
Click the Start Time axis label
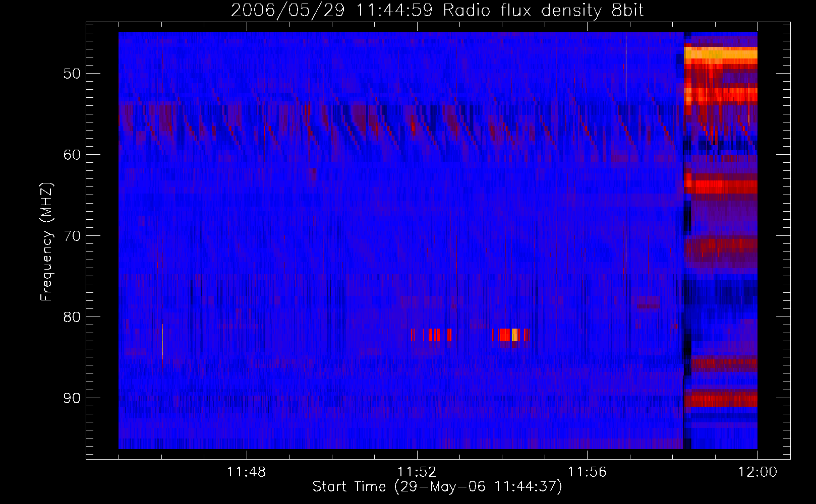point(437,487)
